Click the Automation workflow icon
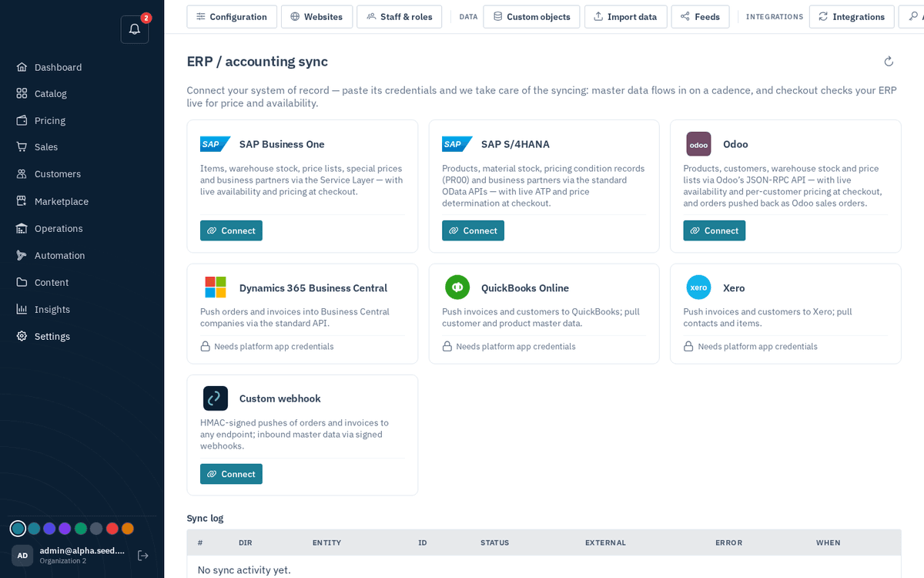 (22, 255)
